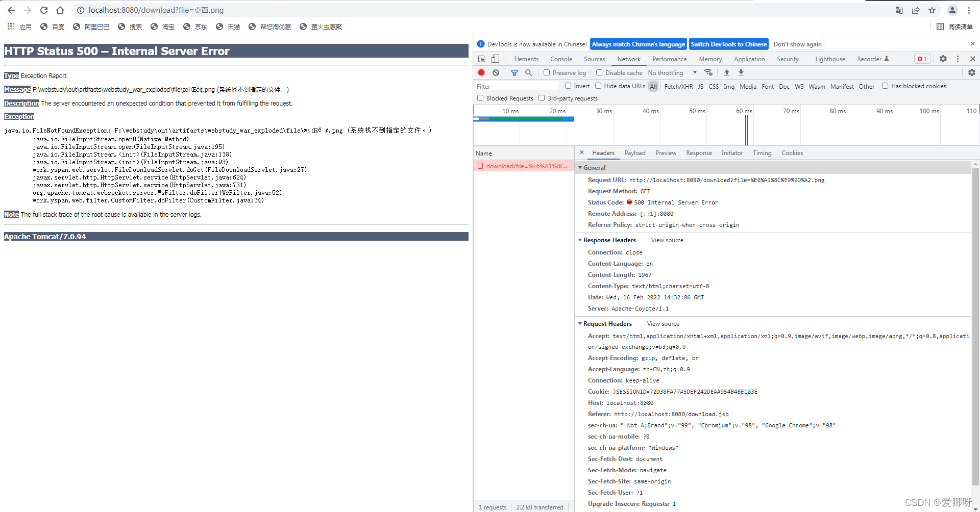
Task: Filter requests by Fetch/XHR
Action: pos(678,87)
